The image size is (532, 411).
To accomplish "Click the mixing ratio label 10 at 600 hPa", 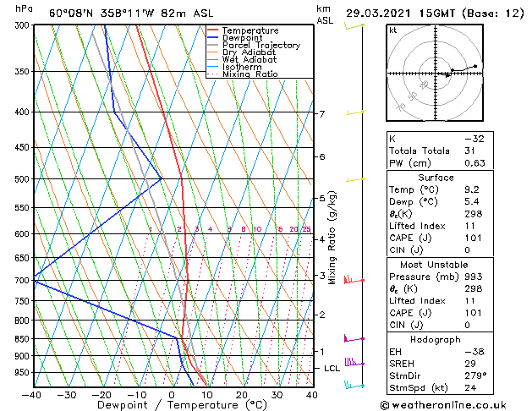I will coord(257,229).
